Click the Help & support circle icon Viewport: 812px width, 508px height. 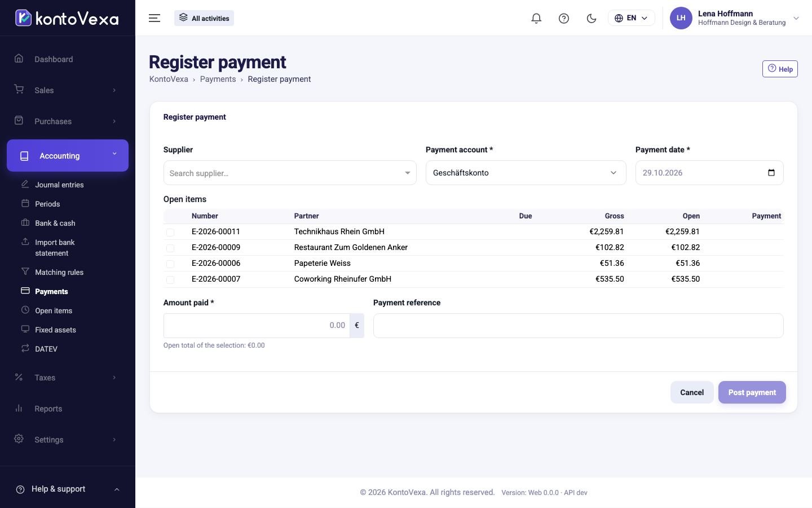[x=20, y=489]
